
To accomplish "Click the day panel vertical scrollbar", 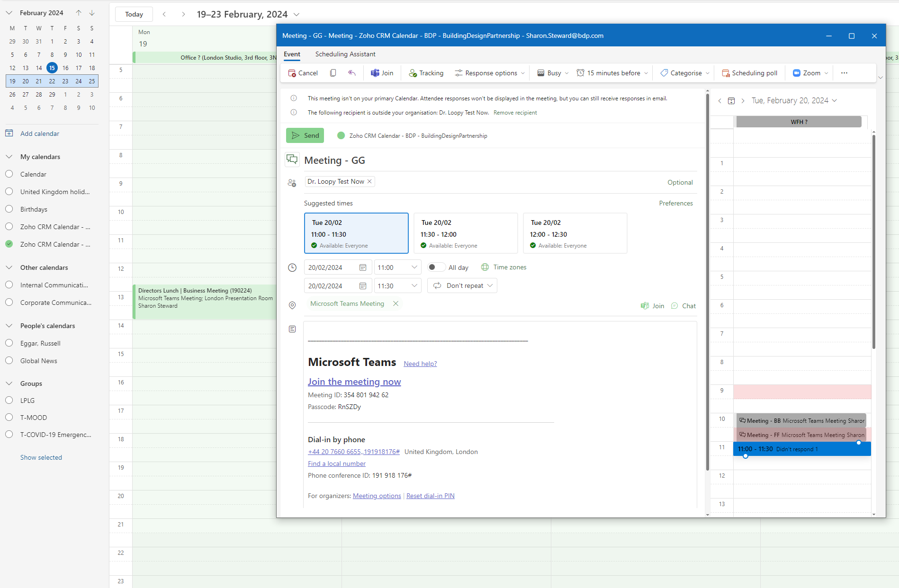I will click(x=873, y=241).
